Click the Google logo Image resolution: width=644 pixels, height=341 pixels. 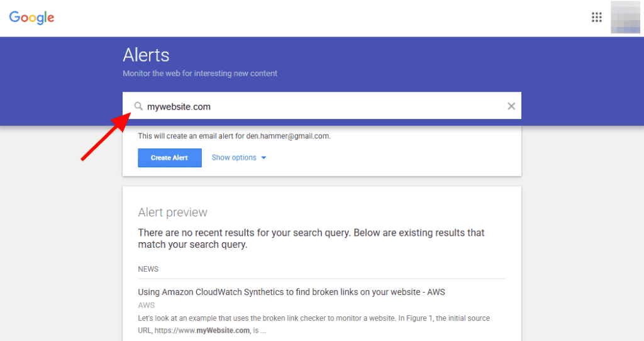pyautogui.click(x=31, y=18)
